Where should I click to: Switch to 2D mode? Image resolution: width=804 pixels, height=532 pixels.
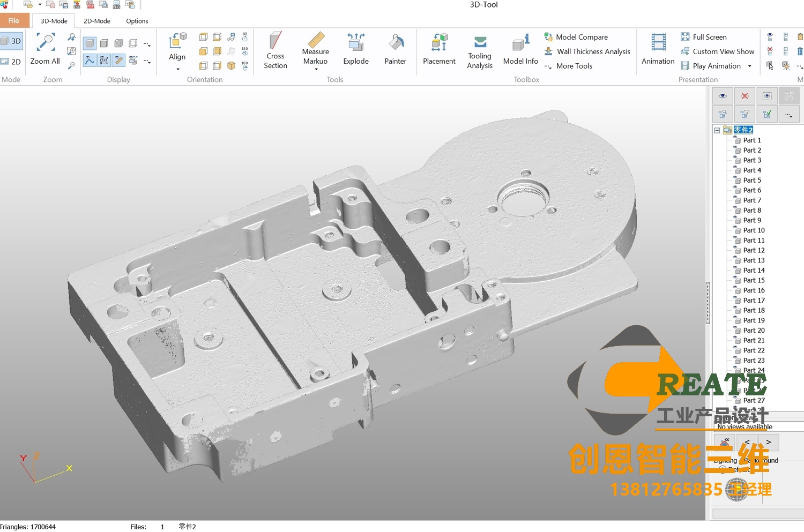tap(11, 62)
